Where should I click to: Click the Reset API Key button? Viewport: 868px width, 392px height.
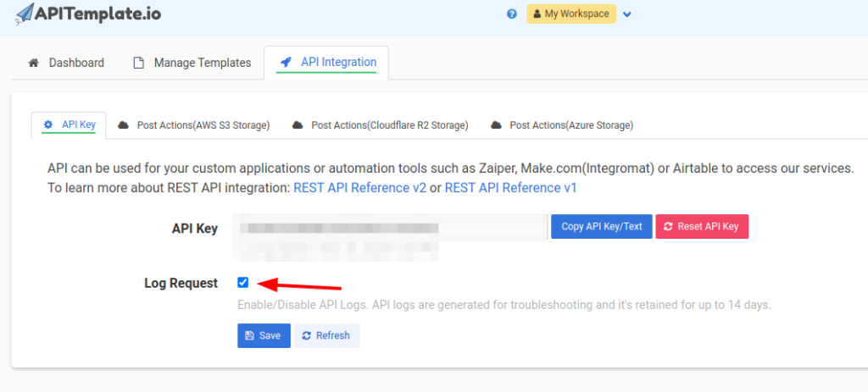pos(702,227)
